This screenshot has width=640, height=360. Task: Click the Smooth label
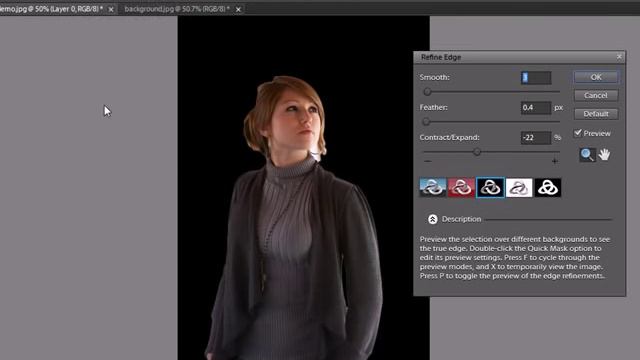(x=434, y=77)
